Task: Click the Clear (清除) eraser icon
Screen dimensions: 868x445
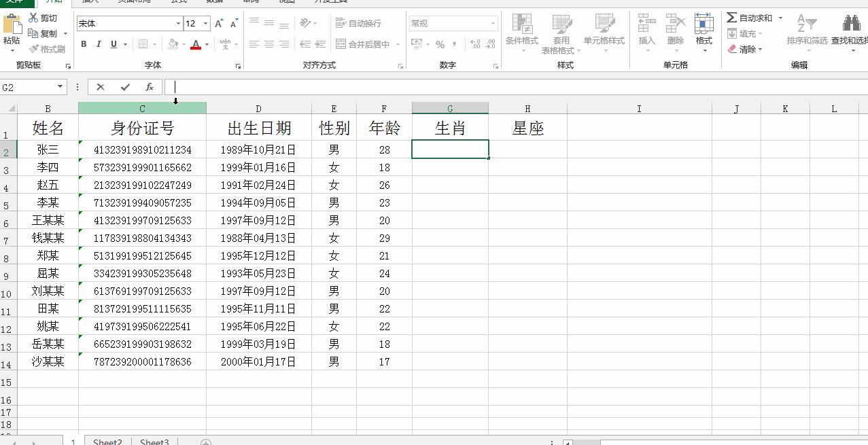Action: coord(732,49)
